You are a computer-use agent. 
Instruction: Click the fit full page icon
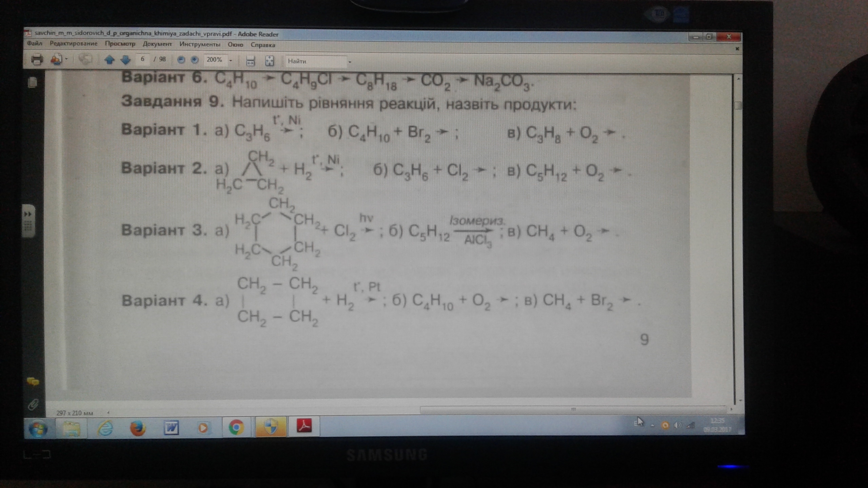(x=270, y=61)
